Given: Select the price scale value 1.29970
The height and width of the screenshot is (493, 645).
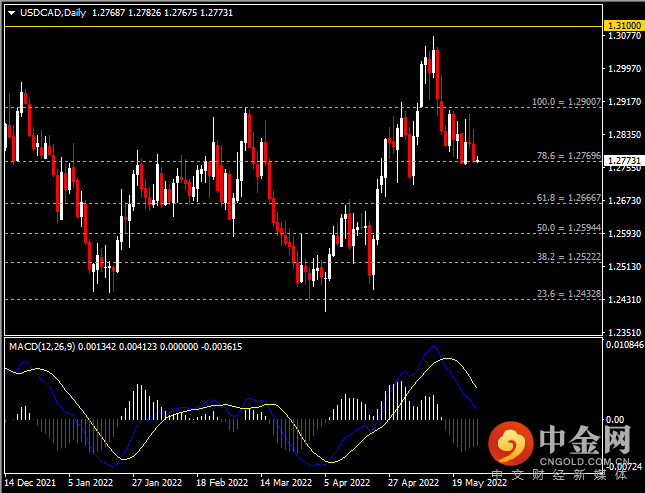Looking at the screenshot, I should 624,68.
